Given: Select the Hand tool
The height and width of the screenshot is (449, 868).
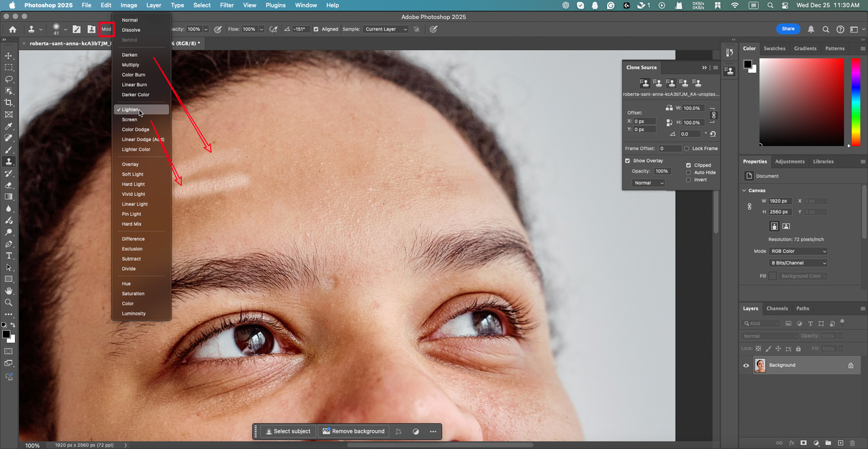Looking at the screenshot, I should pyautogui.click(x=9, y=291).
